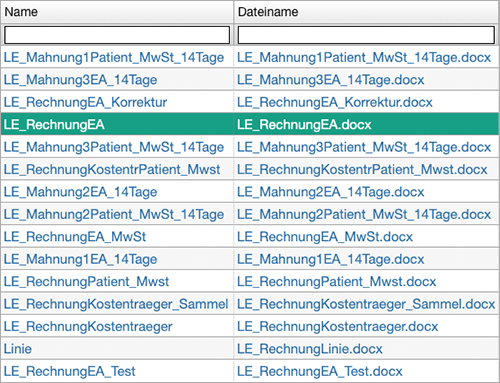Select LE_RechnungPatient_Mwst name entry
Viewport: 500px width, 383px height.
point(86,282)
